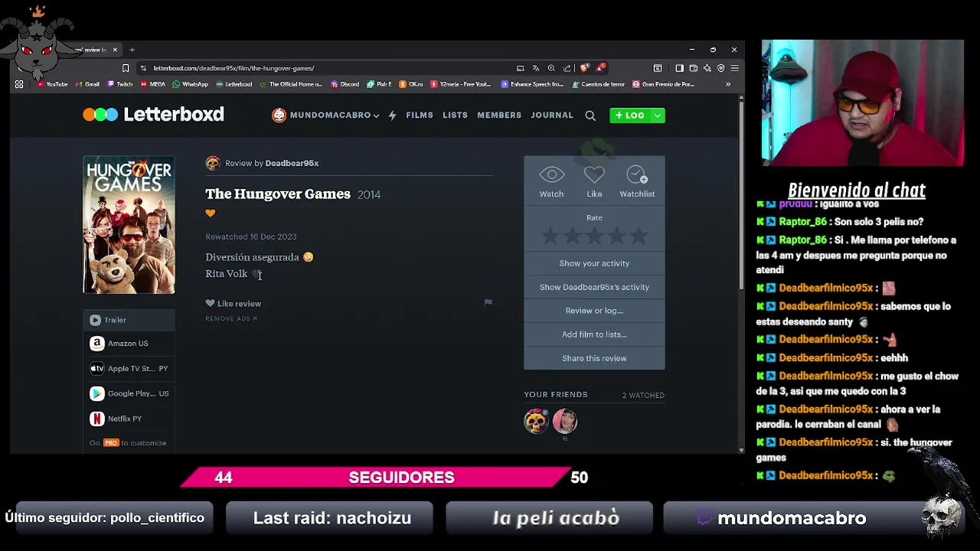Play the Trailer
This screenshot has height=551, width=980.
tap(129, 320)
